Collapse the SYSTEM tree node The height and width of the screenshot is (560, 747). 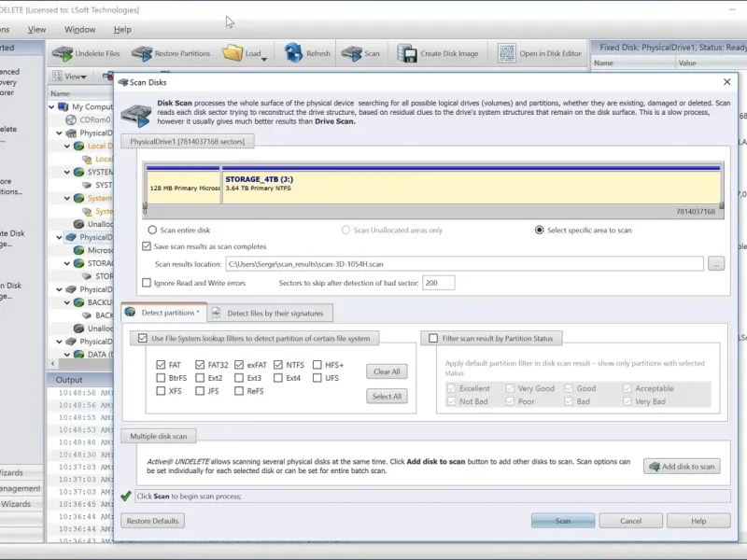67,172
